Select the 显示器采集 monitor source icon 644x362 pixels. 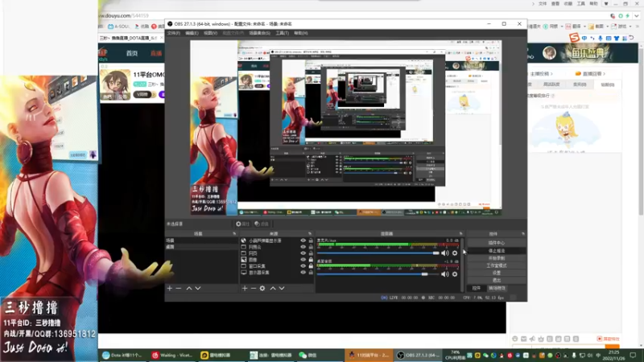(x=244, y=273)
